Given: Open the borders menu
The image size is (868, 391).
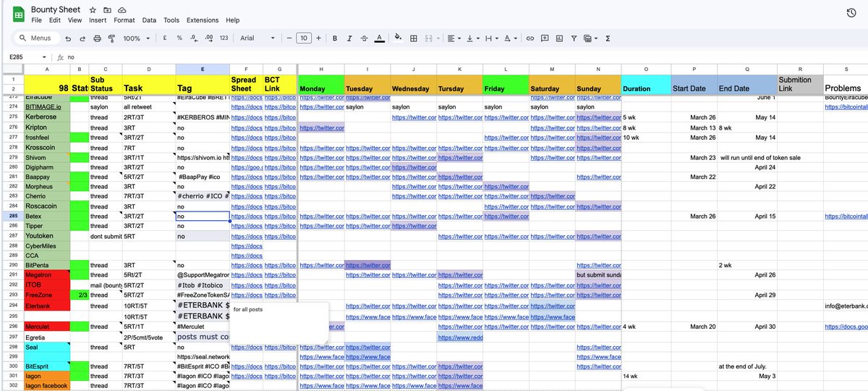Looking at the screenshot, I should click(x=414, y=38).
